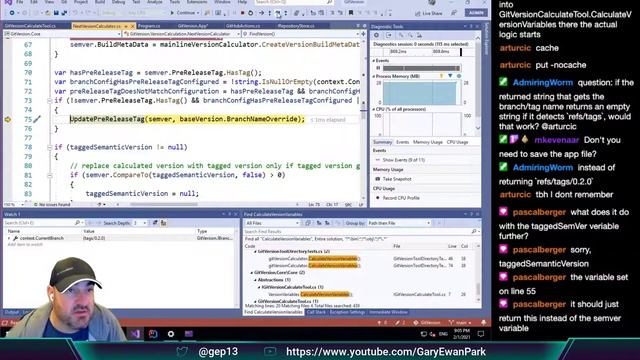
Task: Open the Debug menu
Action: (x=118, y=2)
